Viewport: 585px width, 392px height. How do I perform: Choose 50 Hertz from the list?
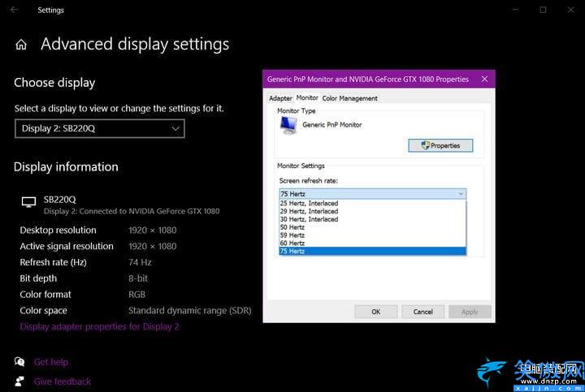(x=372, y=227)
